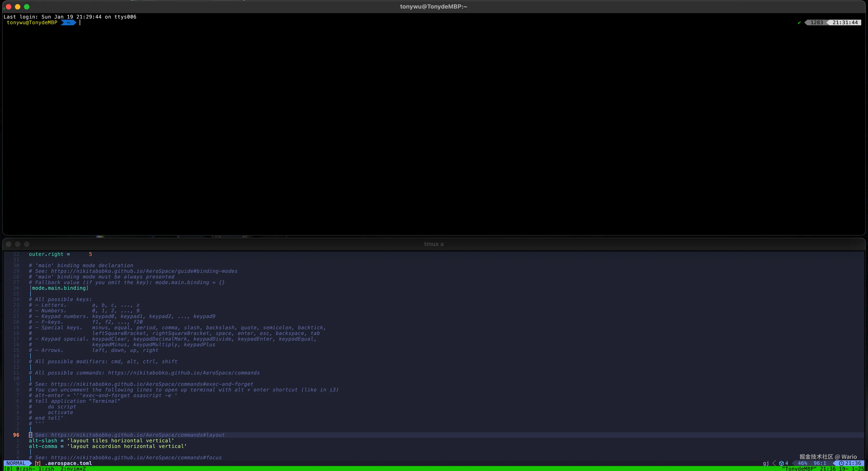
Task: Click the green checkmark in zsh prompt
Action: click(799, 23)
